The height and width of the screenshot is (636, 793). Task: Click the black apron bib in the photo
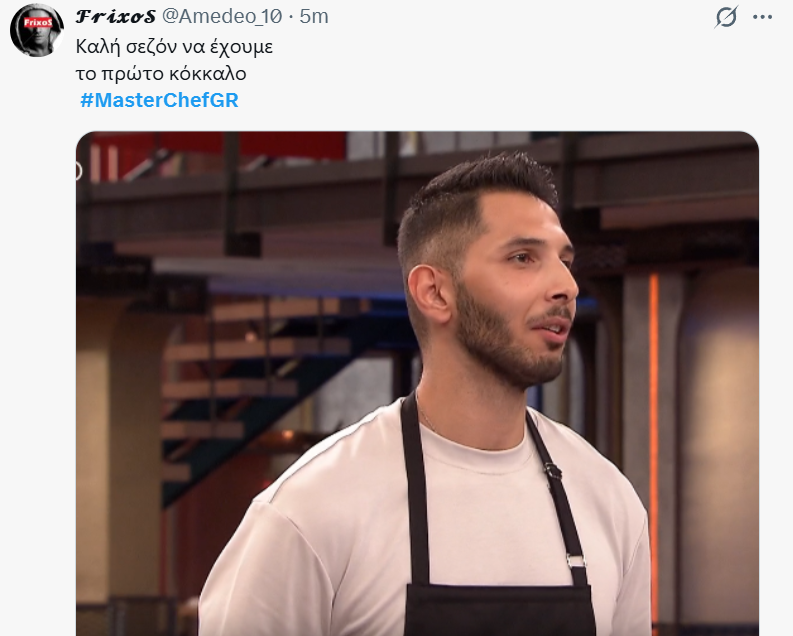(x=498, y=609)
